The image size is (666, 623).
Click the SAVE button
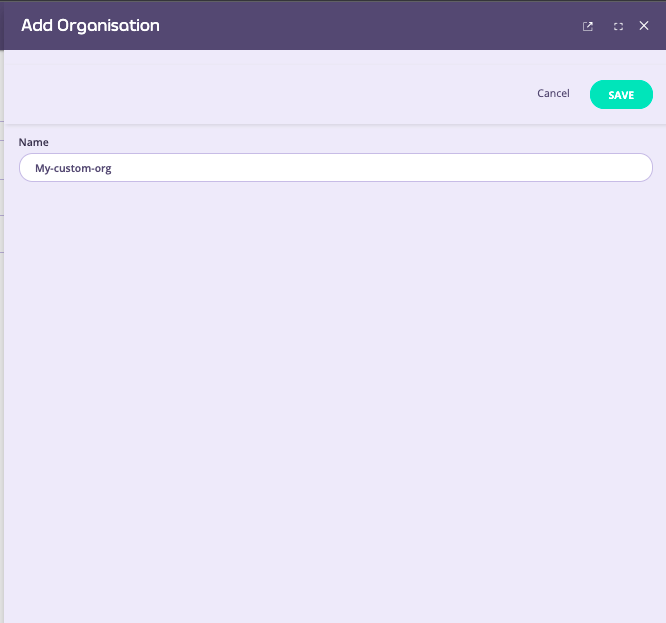pyautogui.click(x=621, y=94)
